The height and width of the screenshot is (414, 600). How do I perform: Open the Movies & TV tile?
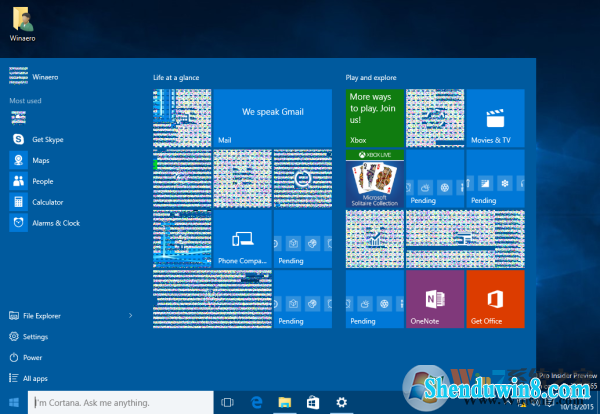pyautogui.click(x=495, y=118)
